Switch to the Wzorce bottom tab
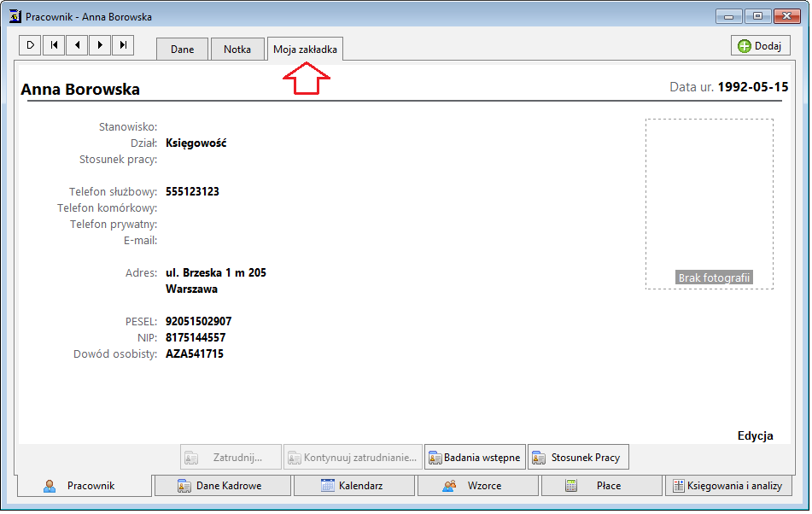 [x=478, y=486]
